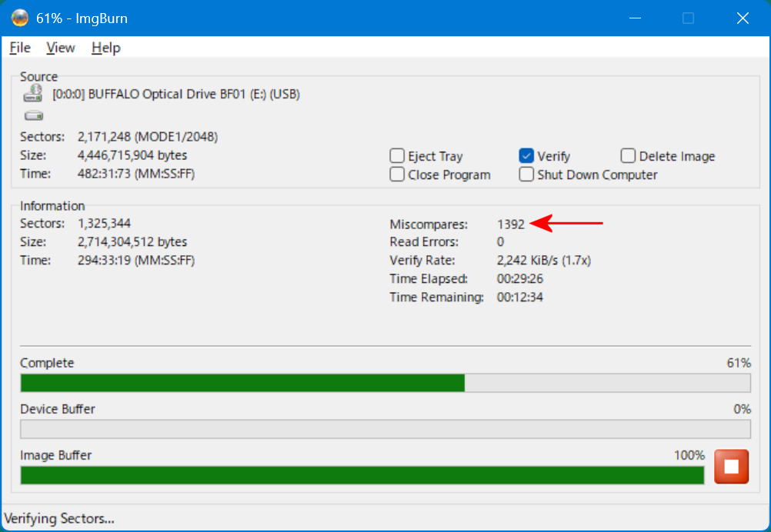Click Time Elapsed value 00:29:26
This screenshot has height=532, width=771.
(519, 278)
